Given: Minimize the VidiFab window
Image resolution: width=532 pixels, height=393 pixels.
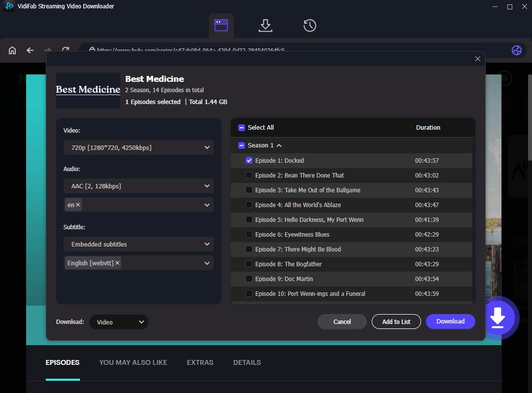Looking at the screenshot, I should [x=495, y=6].
